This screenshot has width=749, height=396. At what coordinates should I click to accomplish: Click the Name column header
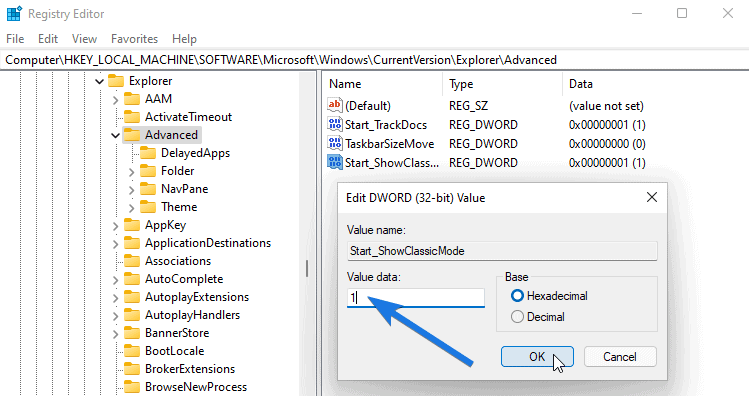tap(383, 84)
